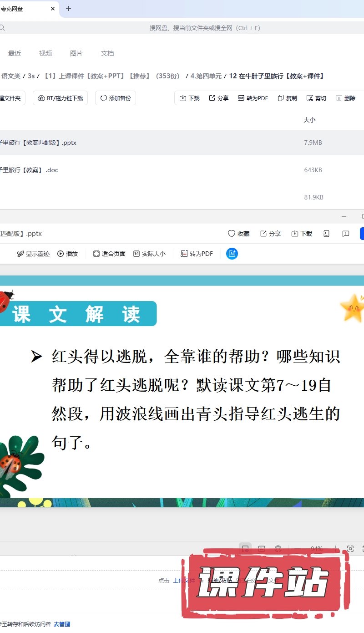Navigate to 4.第四单元 breadcrumb folder

click(206, 76)
